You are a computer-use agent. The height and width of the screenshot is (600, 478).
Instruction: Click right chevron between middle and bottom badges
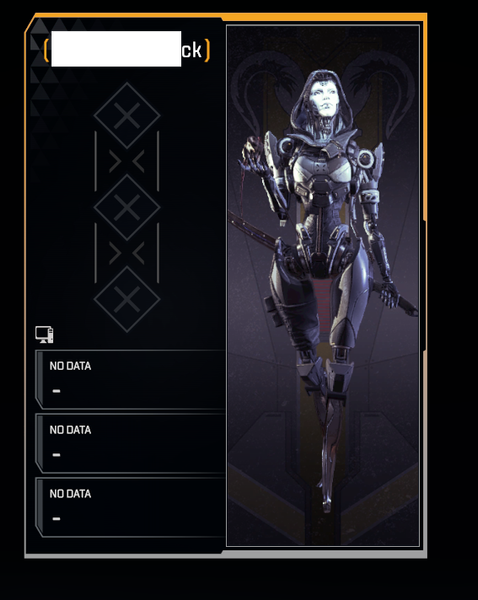(139, 253)
